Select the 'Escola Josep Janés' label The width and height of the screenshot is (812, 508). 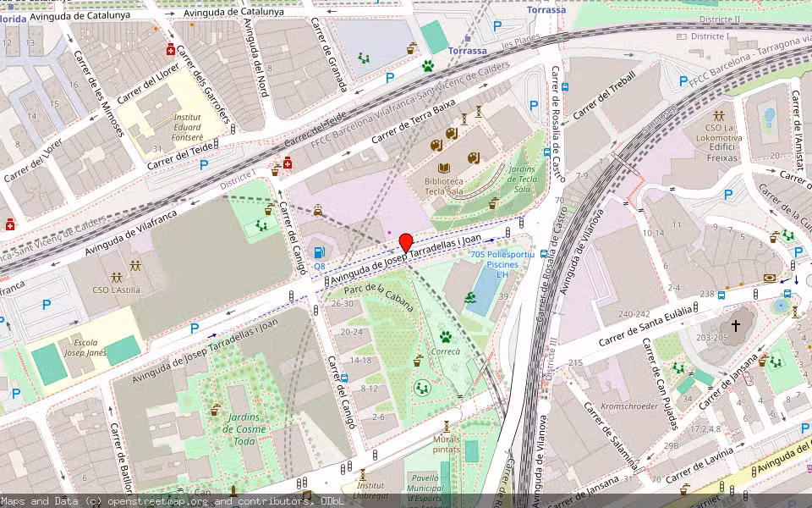point(85,348)
